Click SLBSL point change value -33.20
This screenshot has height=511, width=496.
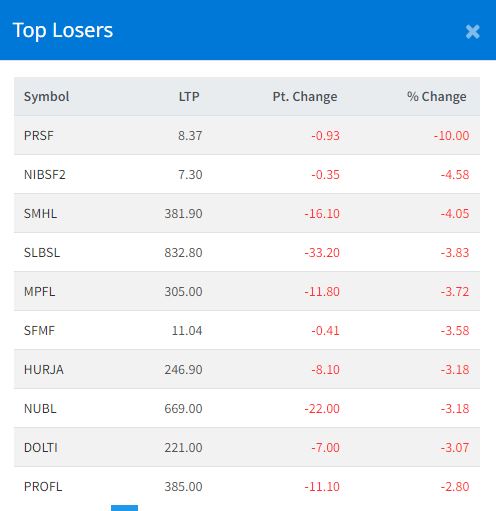[322, 253]
